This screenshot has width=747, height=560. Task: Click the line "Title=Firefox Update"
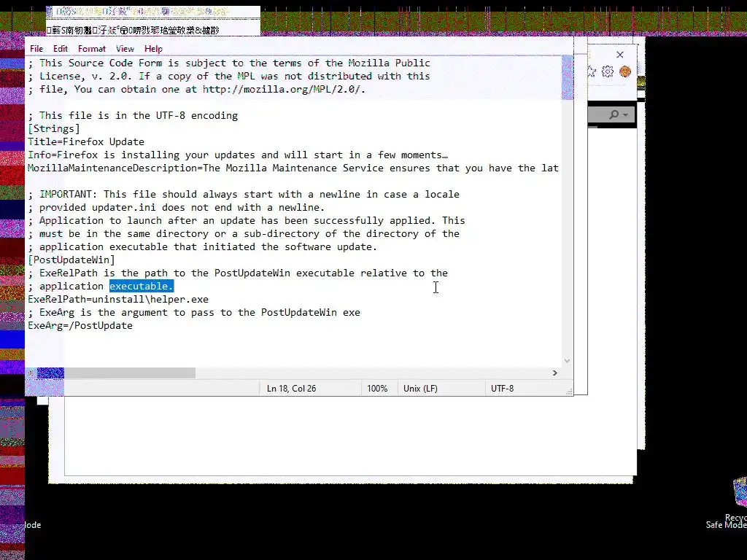[86, 142]
